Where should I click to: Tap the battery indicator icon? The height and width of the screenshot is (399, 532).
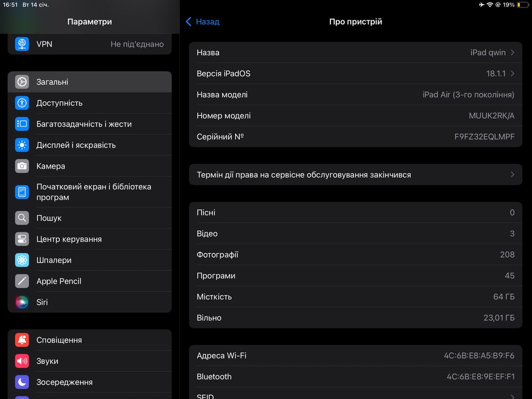tap(523, 5)
